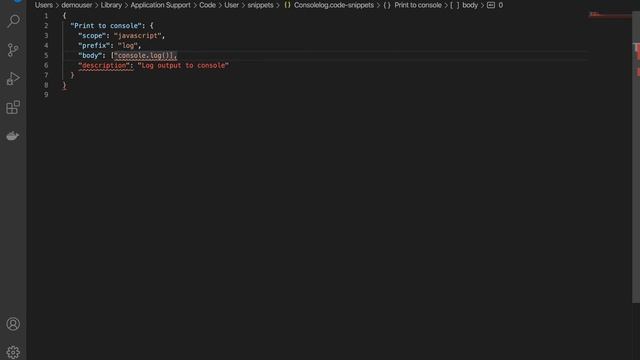
Task: Click the vertical editor scrollbar
Action: (x=636, y=157)
